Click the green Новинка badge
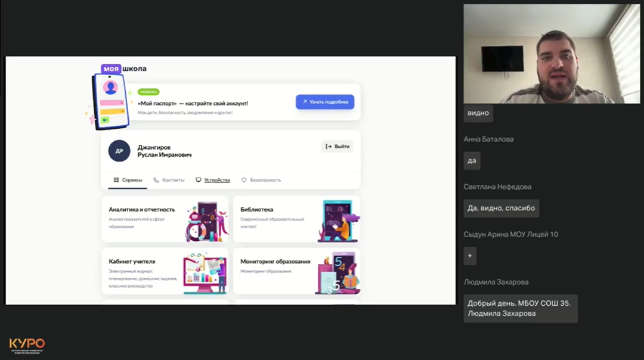The width and height of the screenshot is (644, 360). click(148, 92)
